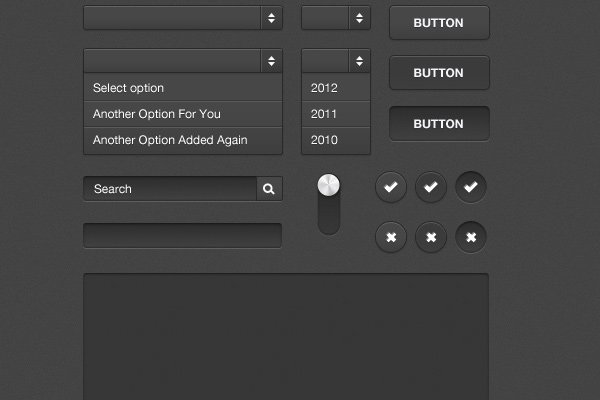Viewport: 600px width, 400px height.
Task: Click the darkest pressed-state BUTTON
Action: [x=439, y=124]
